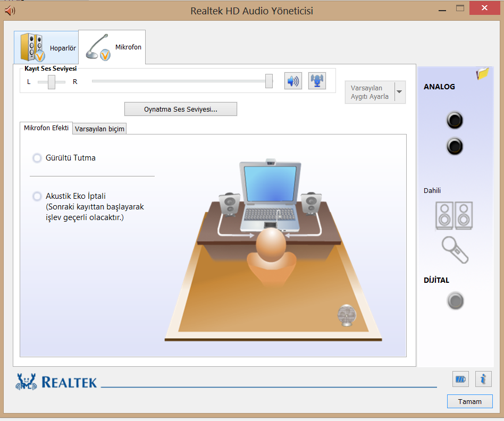Mute recording with the speaker icon

tap(293, 81)
